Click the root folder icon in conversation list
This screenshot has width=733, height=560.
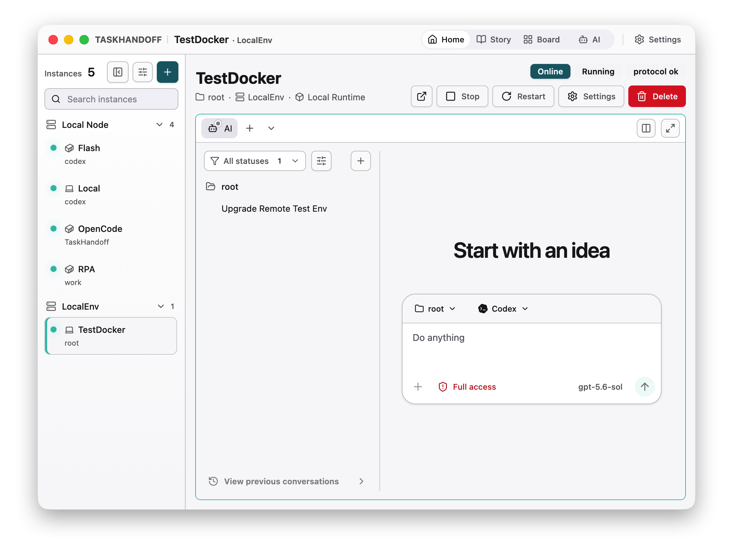tap(210, 186)
